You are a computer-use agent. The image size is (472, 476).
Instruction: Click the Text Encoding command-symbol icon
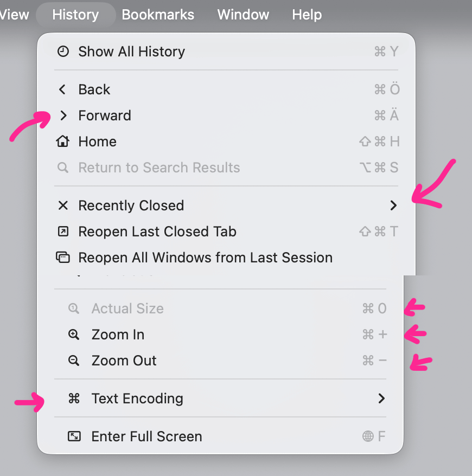point(74,398)
